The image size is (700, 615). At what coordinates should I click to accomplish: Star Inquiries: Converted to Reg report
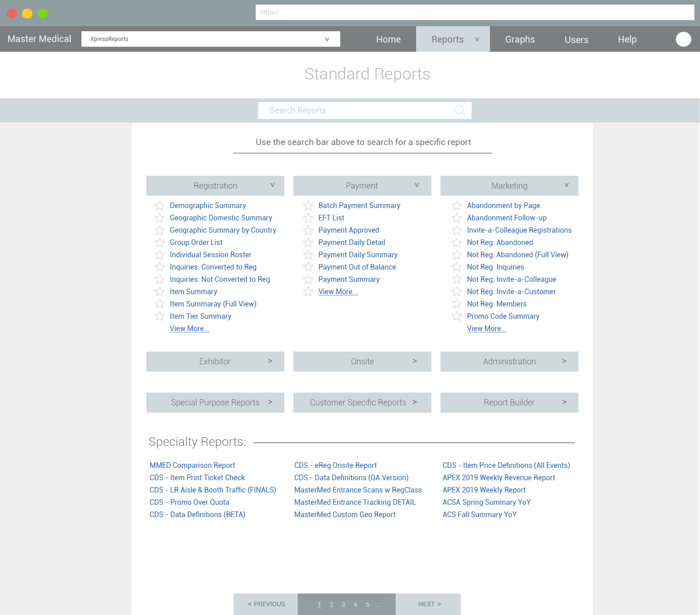pyautogui.click(x=160, y=267)
